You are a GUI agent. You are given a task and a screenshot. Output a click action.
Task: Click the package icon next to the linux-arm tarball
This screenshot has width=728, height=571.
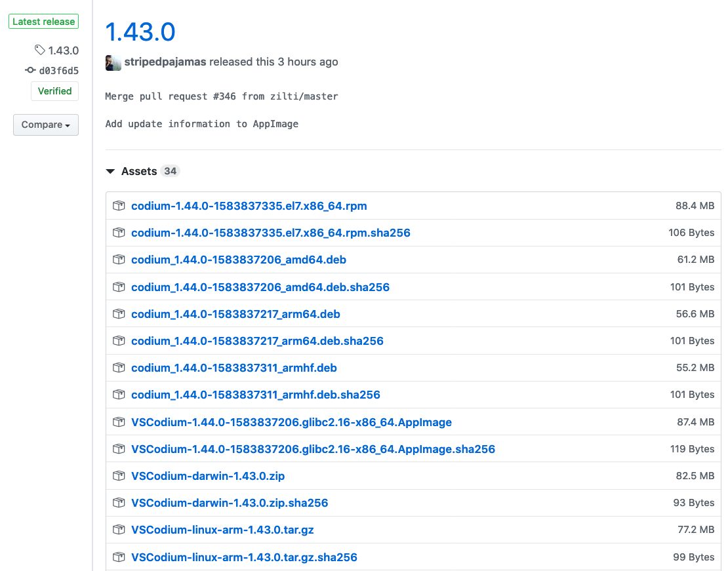[119, 529]
